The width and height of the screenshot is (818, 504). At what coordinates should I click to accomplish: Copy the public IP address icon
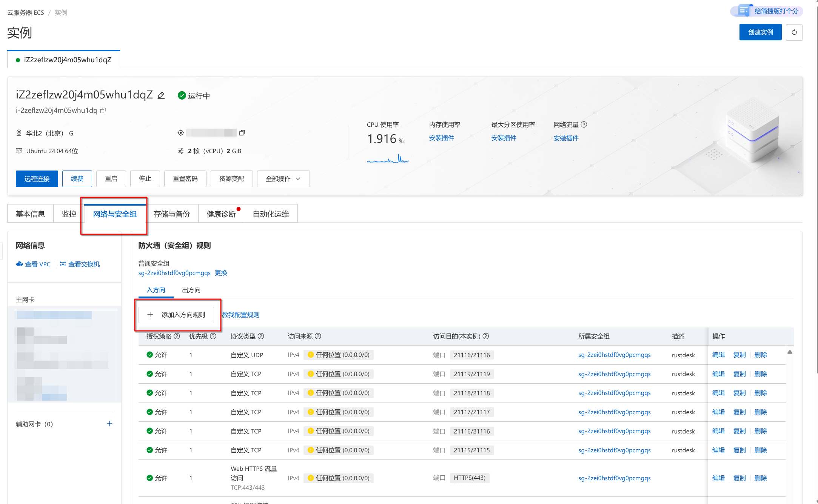[x=242, y=133]
